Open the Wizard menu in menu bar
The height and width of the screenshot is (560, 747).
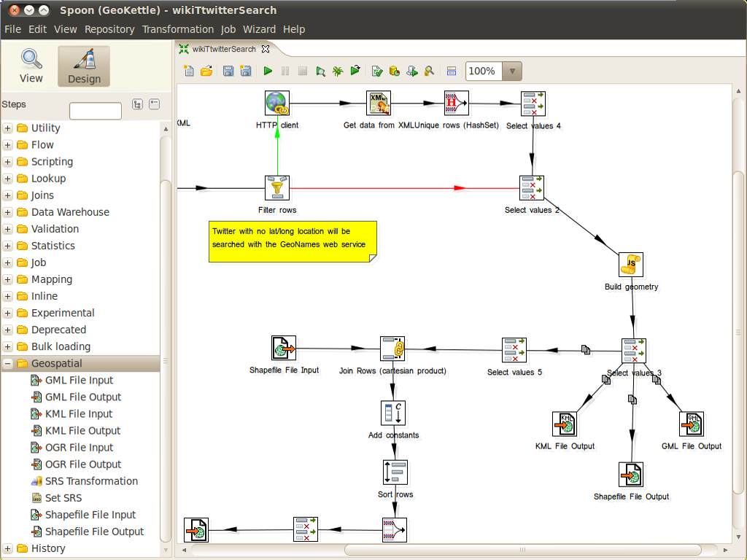pos(259,29)
